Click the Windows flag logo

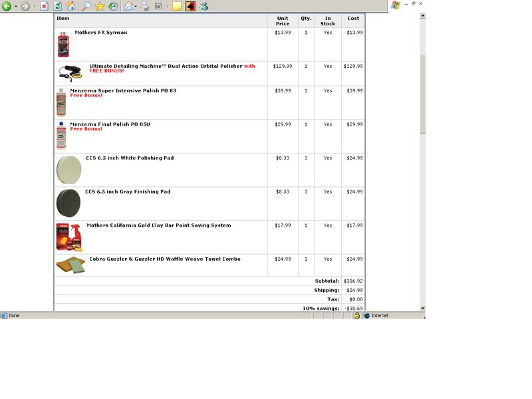tap(396, 5)
